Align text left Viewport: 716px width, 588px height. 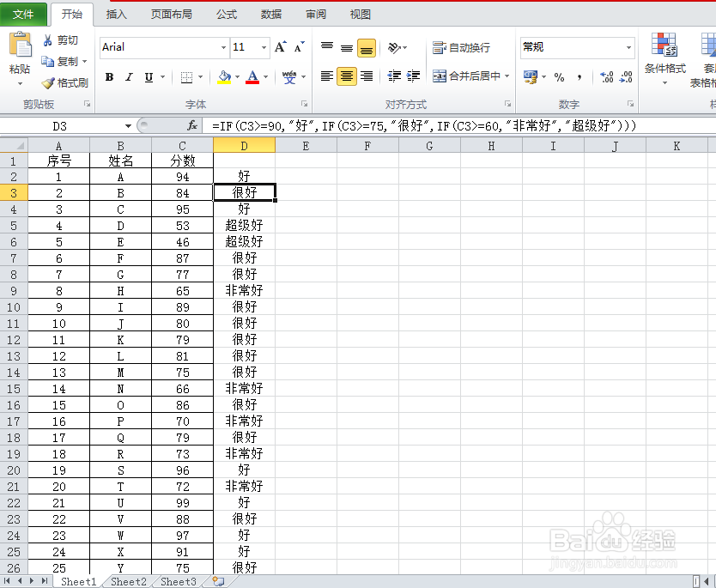coord(327,76)
